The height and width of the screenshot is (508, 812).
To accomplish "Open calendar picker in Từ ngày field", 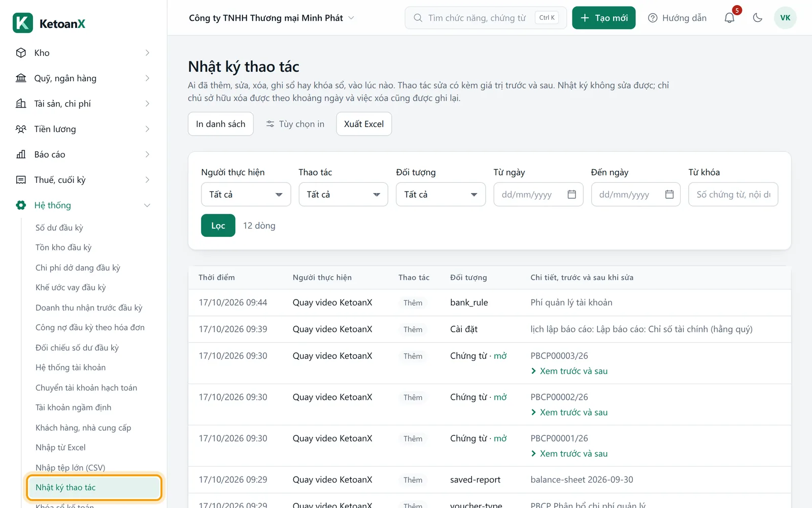I will click(x=571, y=195).
